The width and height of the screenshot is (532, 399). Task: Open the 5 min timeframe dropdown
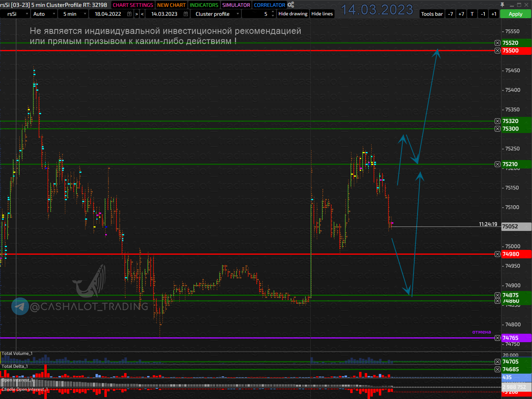pos(85,14)
